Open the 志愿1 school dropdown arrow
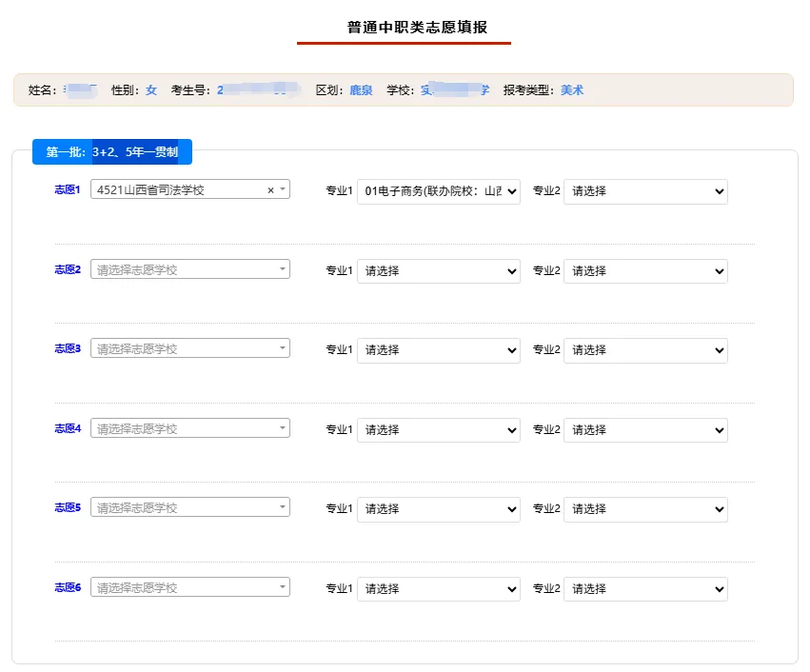810x672 pixels. point(283,189)
